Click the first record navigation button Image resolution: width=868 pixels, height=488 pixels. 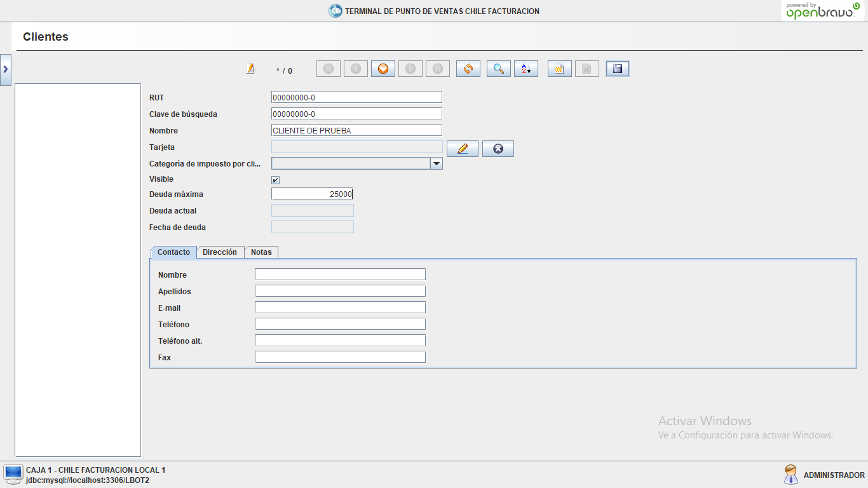pyautogui.click(x=329, y=69)
